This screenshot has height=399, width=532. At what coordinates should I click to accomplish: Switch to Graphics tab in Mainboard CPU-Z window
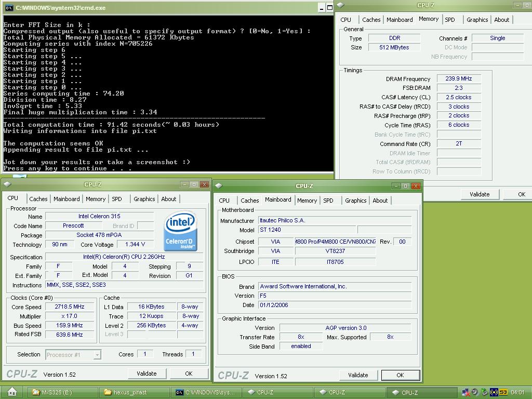[355, 201]
